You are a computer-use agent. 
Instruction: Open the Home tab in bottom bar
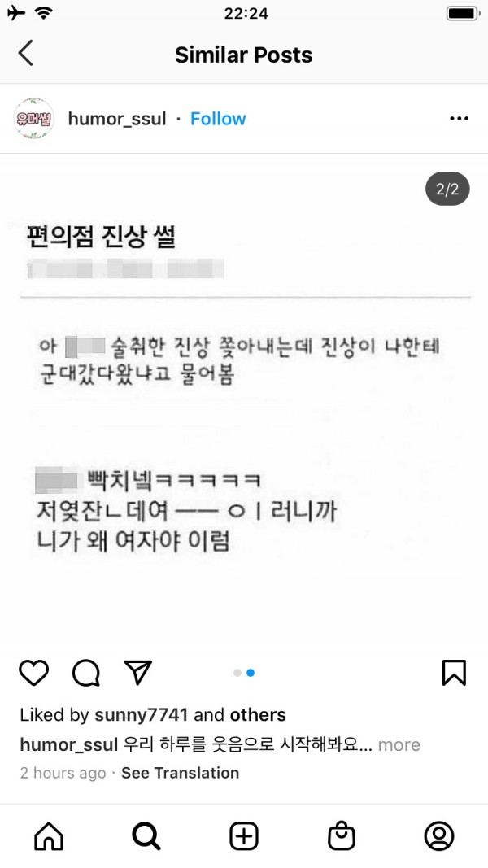(x=49, y=836)
